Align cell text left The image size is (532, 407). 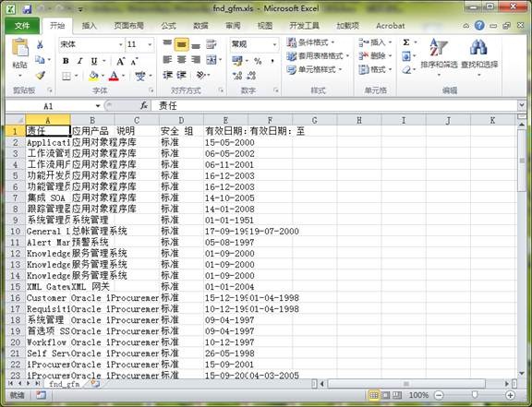click(x=167, y=60)
